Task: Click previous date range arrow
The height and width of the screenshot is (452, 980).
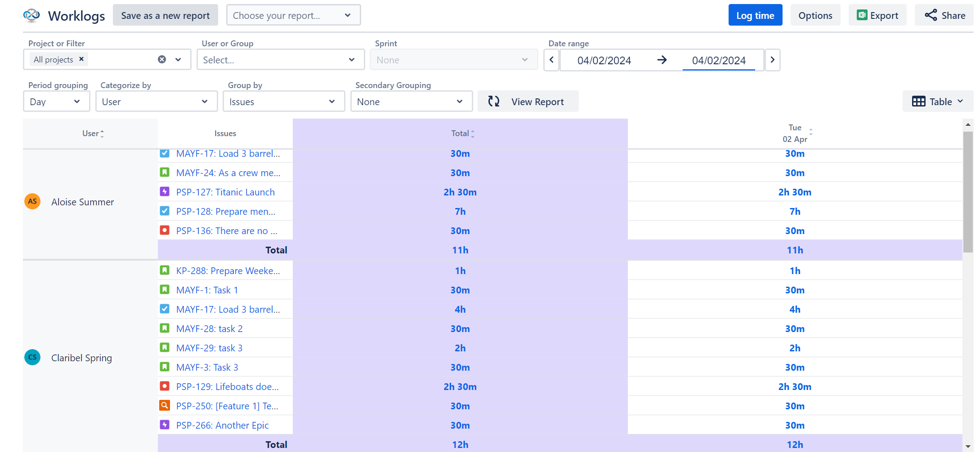Action: coord(551,60)
